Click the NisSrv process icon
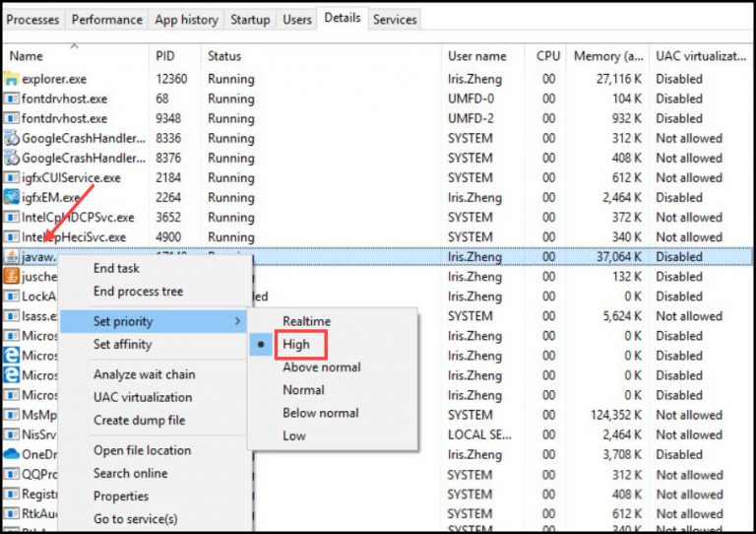756x534 pixels. [x=12, y=434]
